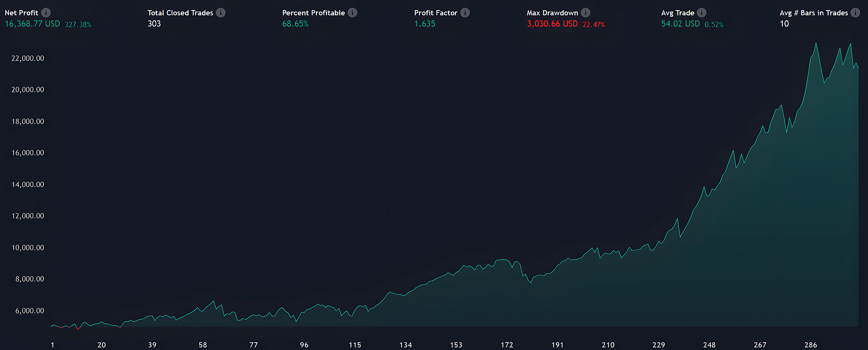This screenshot has height=350, width=868.
Task: Click trade number 134 on the x-axis
Action: point(406,345)
